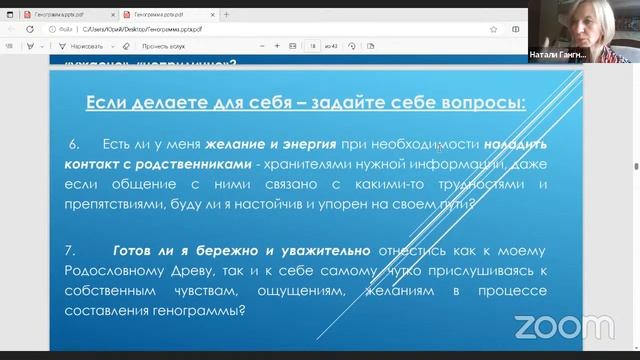Image resolution: width=640 pixels, height=360 pixels.
Task: Select the eraser tool
Action: point(126,47)
